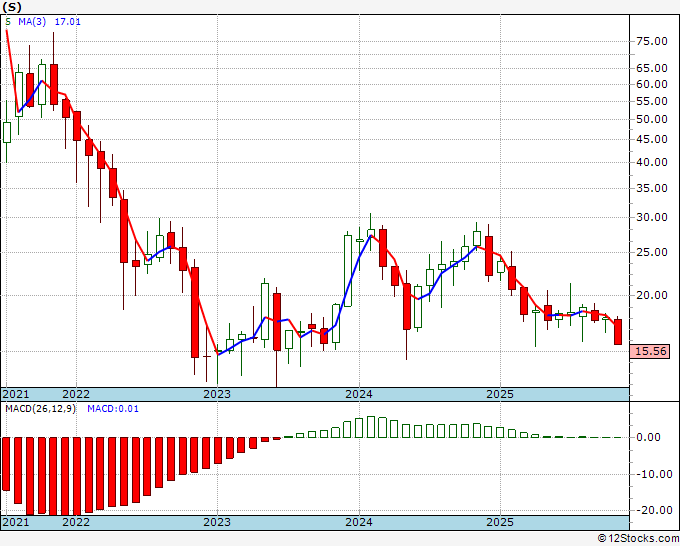Click 2023 on price chart time axis
The image size is (680, 546).
point(217,394)
